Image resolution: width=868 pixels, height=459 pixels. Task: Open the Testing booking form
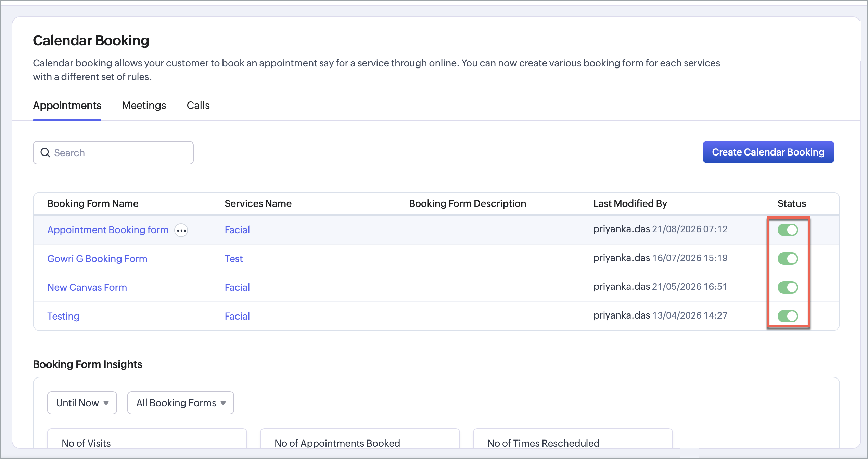click(x=63, y=316)
